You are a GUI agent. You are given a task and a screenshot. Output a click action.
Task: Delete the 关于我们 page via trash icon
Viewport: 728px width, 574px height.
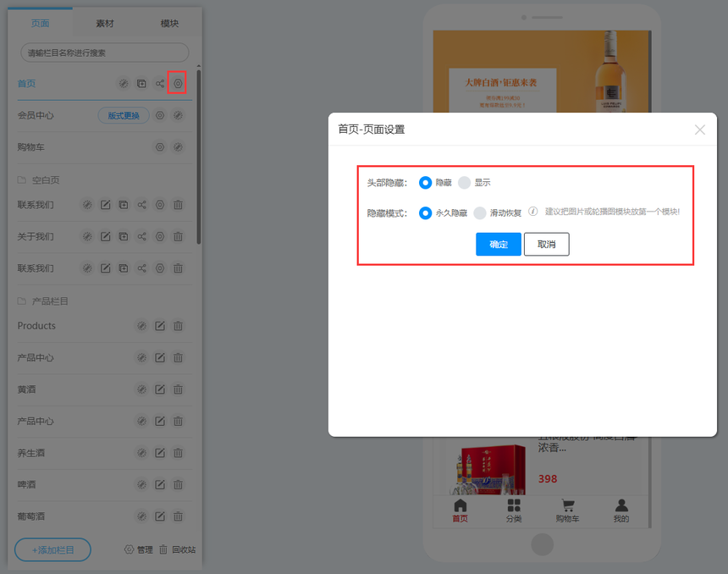coord(178,236)
